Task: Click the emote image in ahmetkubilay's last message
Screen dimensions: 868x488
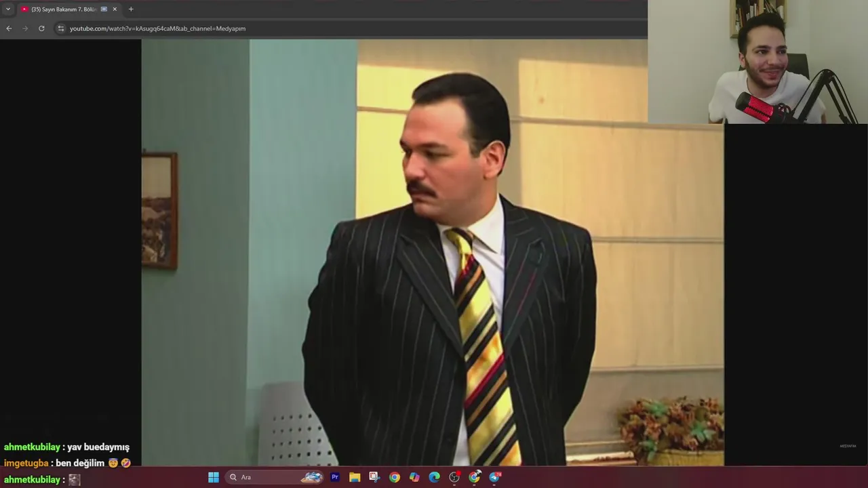Action: click(x=75, y=480)
